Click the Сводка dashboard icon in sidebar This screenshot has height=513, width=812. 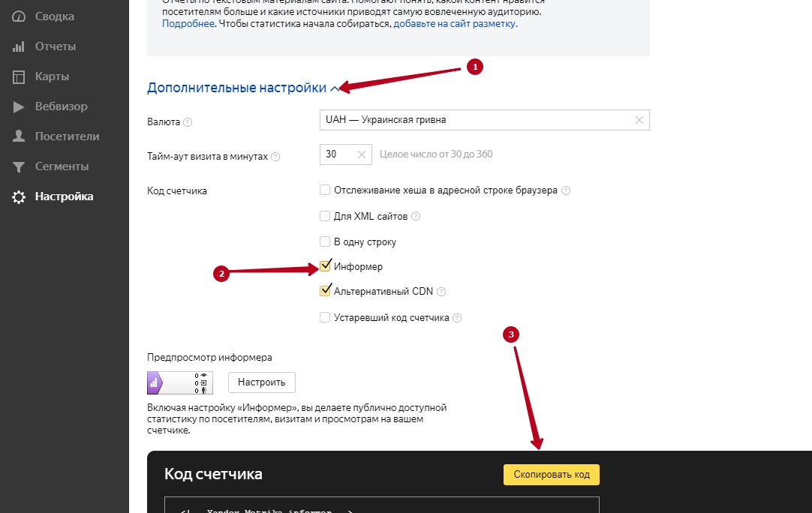tap(19, 16)
